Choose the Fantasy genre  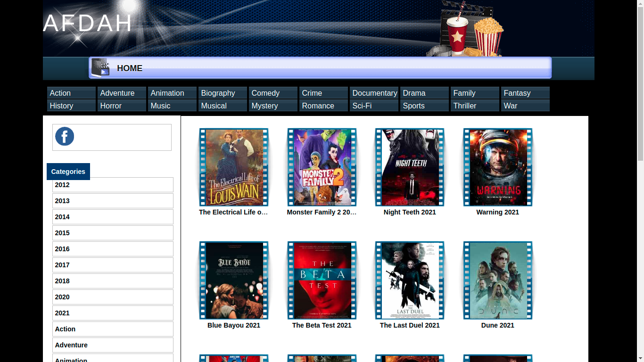pyautogui.click(x=525, y=93)
